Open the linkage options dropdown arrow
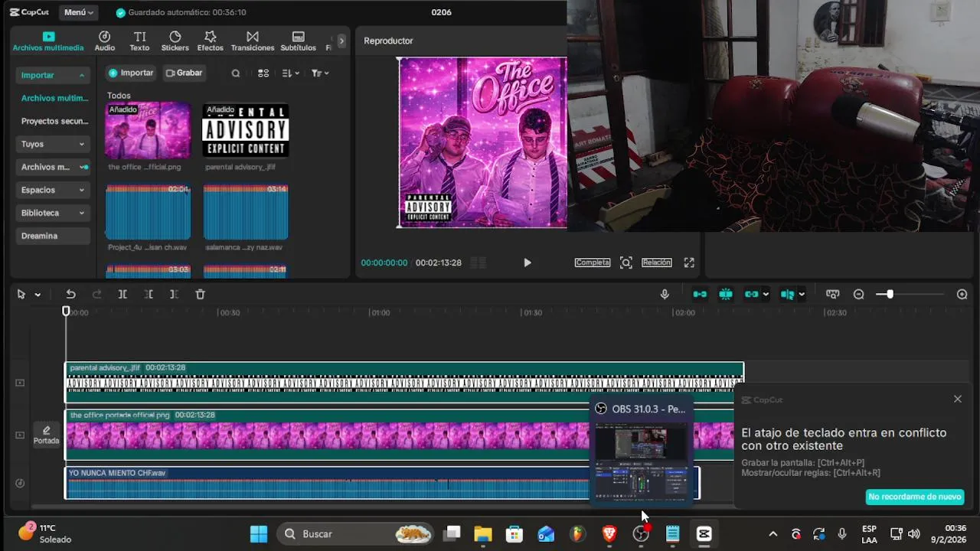 point(766,295)
